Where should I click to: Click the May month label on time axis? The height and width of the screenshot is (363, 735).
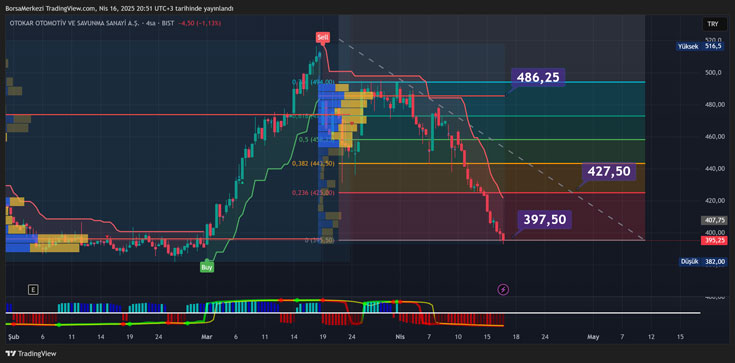[593, 337]
